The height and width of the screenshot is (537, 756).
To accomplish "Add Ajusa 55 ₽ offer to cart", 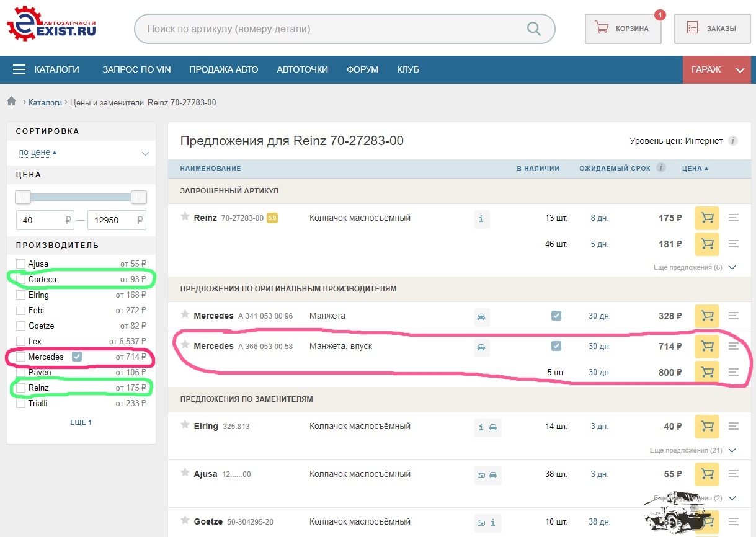I will click(x=707, y=474).
